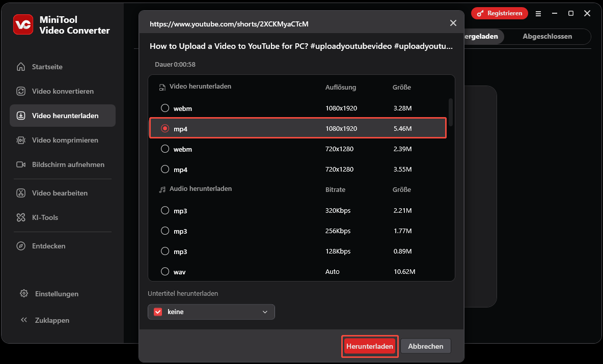
Task: Select the webm 720x1280 radio button
Action: click(x=165, y=149)
